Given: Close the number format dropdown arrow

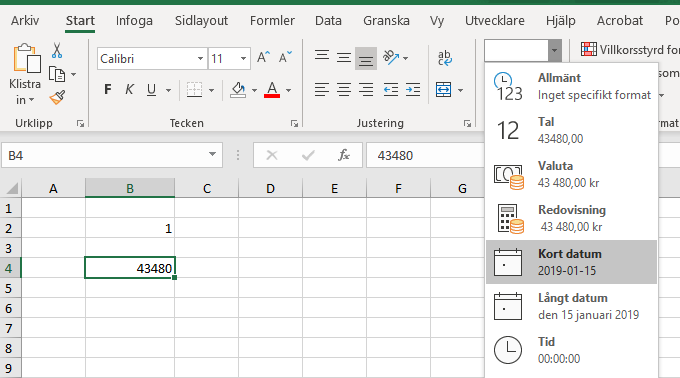Looking at the screenshot, I should coord(555,50).
